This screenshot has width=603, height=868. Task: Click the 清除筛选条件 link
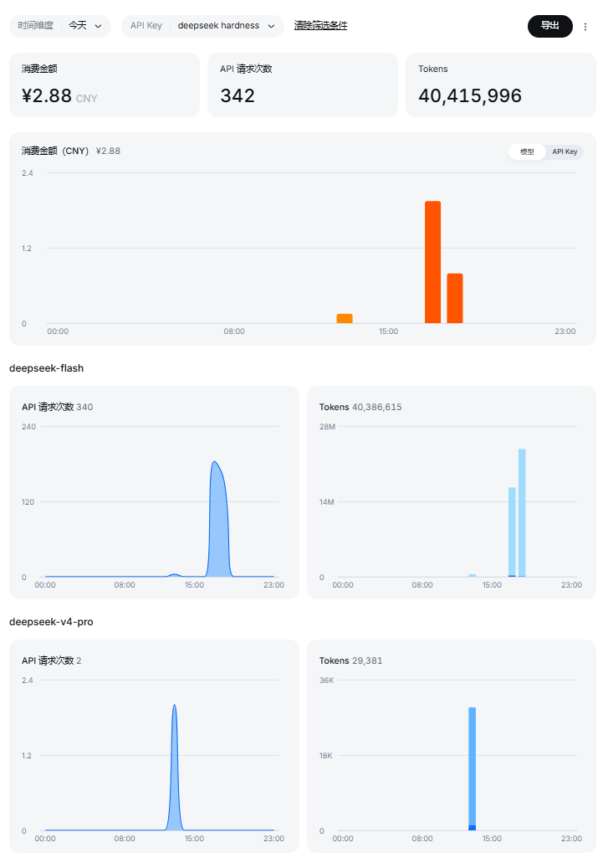pos(320,25)
